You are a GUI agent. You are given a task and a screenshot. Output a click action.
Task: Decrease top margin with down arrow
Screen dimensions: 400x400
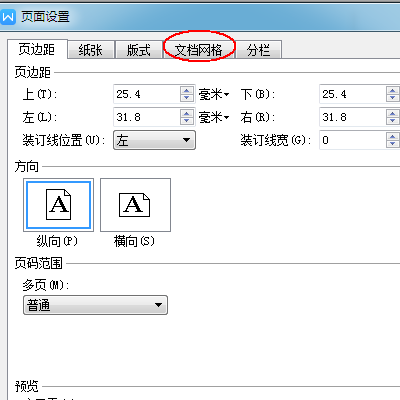point(187,98)
